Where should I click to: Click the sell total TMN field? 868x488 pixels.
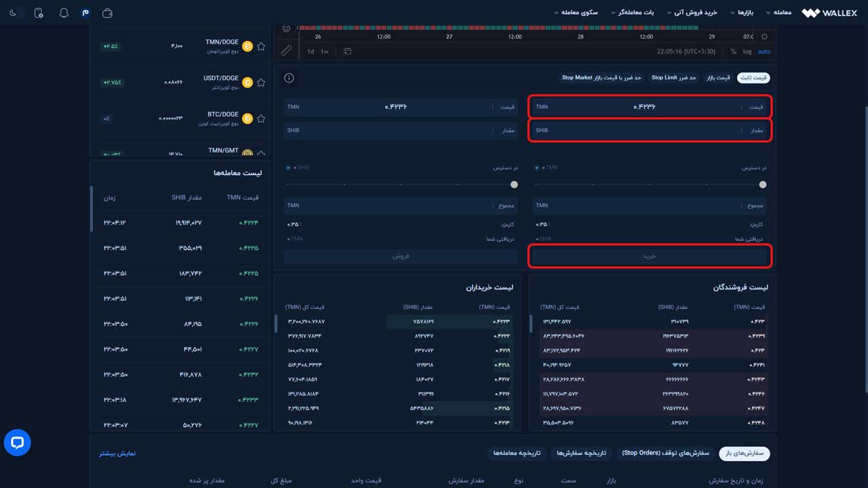401,205
